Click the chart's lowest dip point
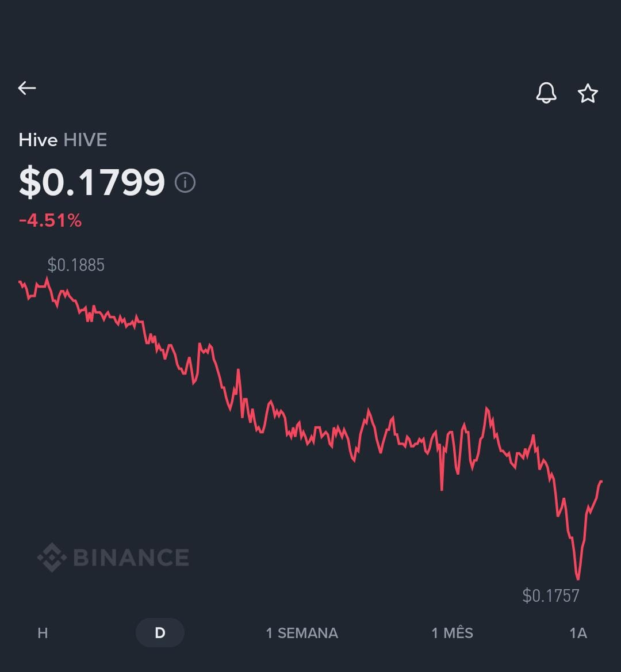This screenshot has width=621, height=672. 577,578
